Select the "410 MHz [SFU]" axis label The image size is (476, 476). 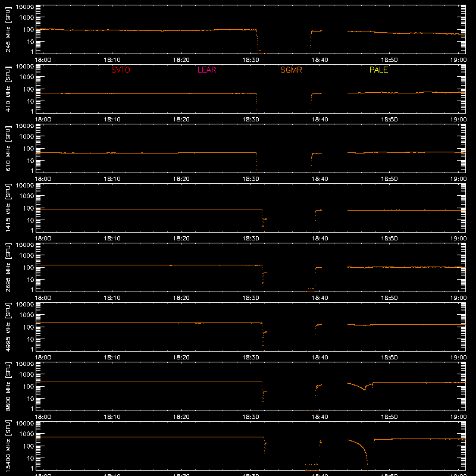(8, 89)
